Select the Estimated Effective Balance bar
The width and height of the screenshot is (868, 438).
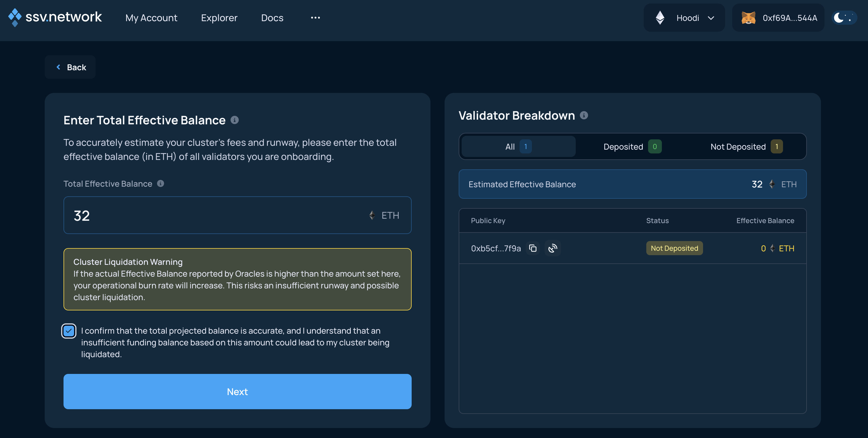click(x=632, y=184)
